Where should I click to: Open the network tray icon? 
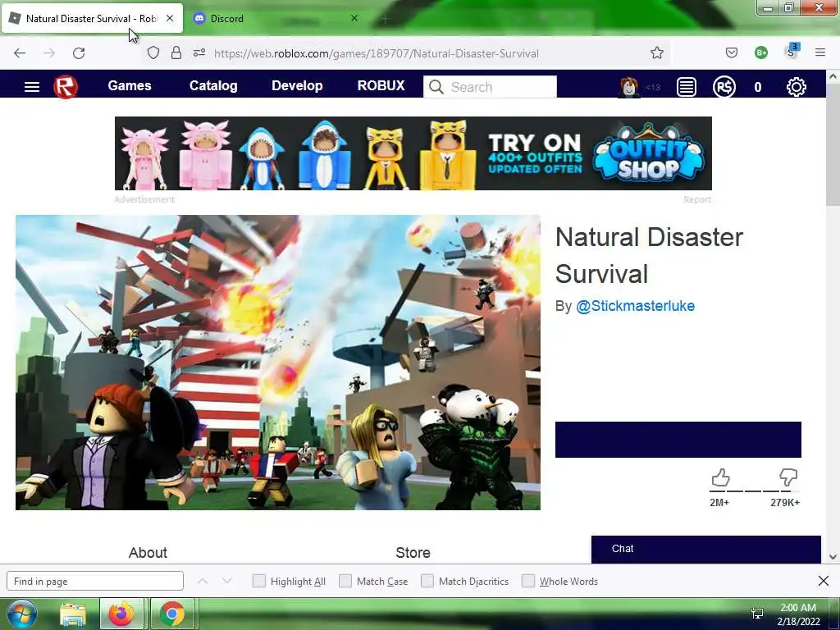click(757, 613)
